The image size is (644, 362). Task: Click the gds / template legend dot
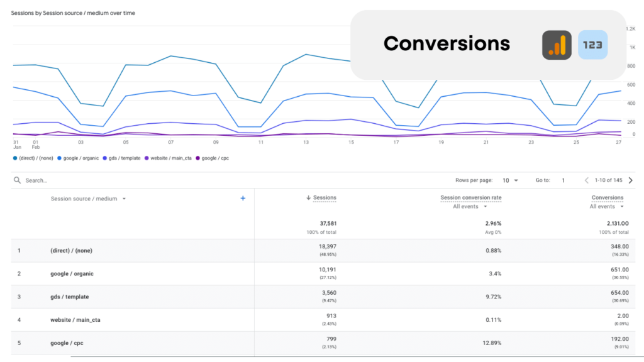click(x=105, y=158)
